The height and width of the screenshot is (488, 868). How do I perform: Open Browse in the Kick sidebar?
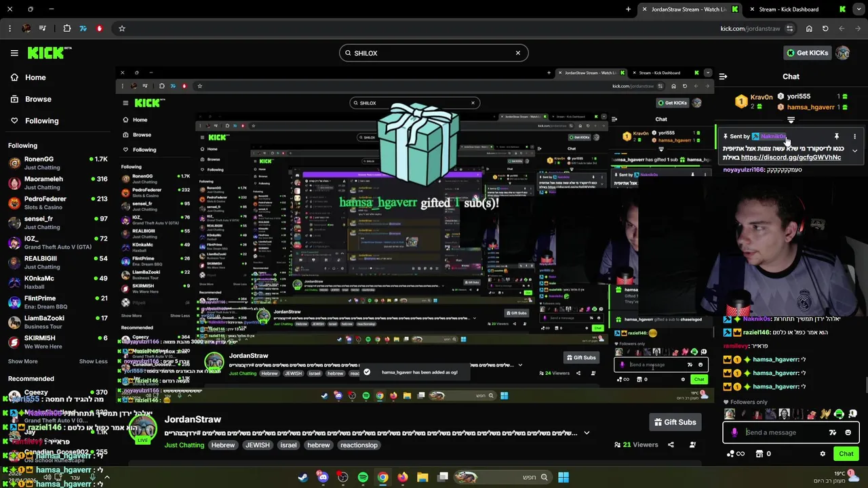31,99
